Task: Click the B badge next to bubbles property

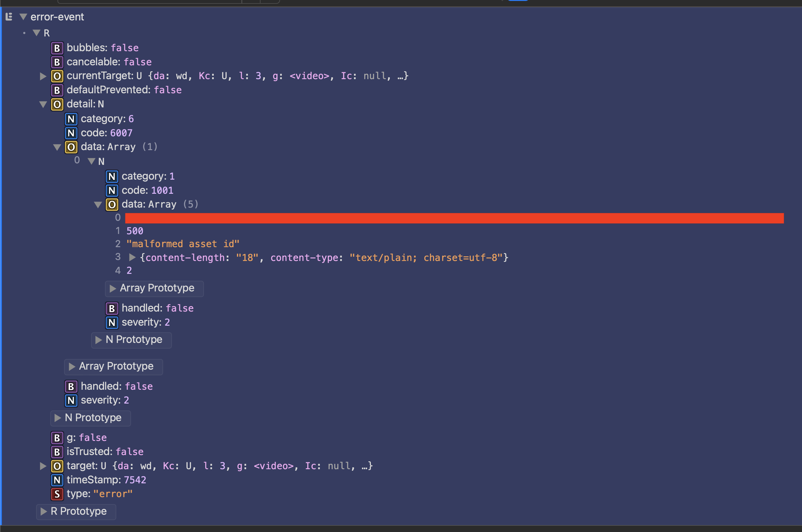Action: click(x=57, y=48)
